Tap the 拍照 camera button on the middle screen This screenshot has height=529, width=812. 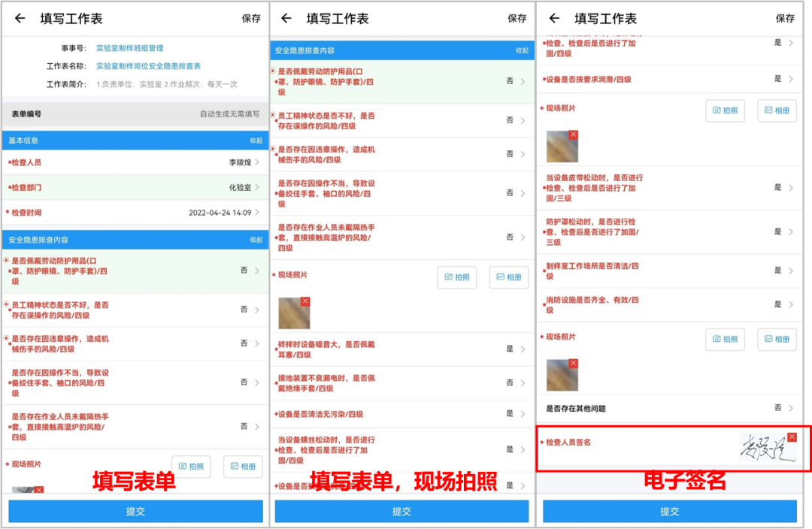pyautogui.click(x=457, y=277)
